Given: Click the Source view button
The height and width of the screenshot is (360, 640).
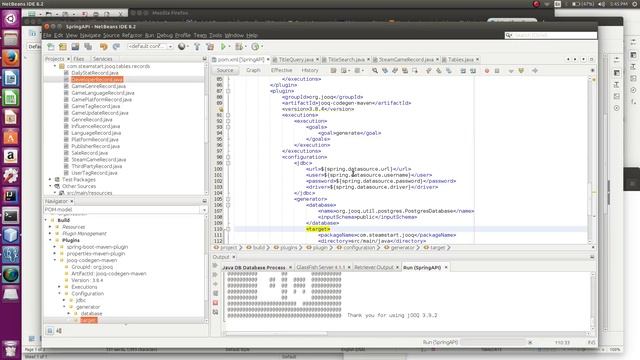Looking at the screenshot, I should tap(225, 70).
